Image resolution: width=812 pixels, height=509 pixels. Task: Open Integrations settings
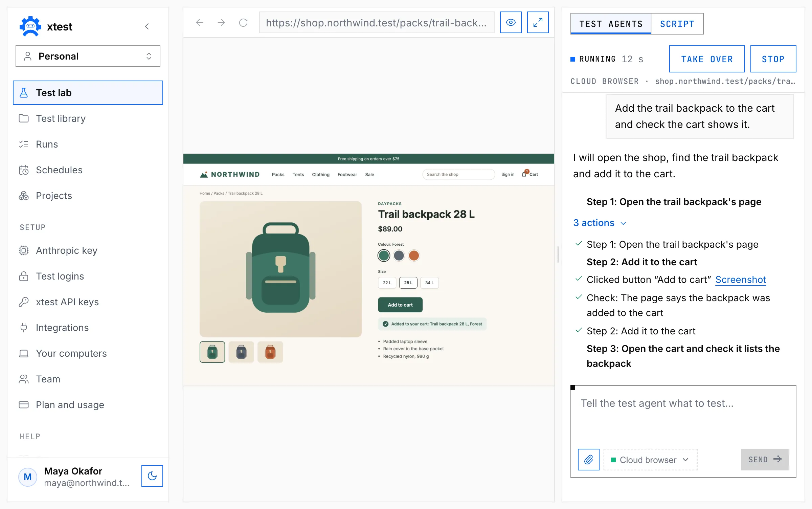88,328
